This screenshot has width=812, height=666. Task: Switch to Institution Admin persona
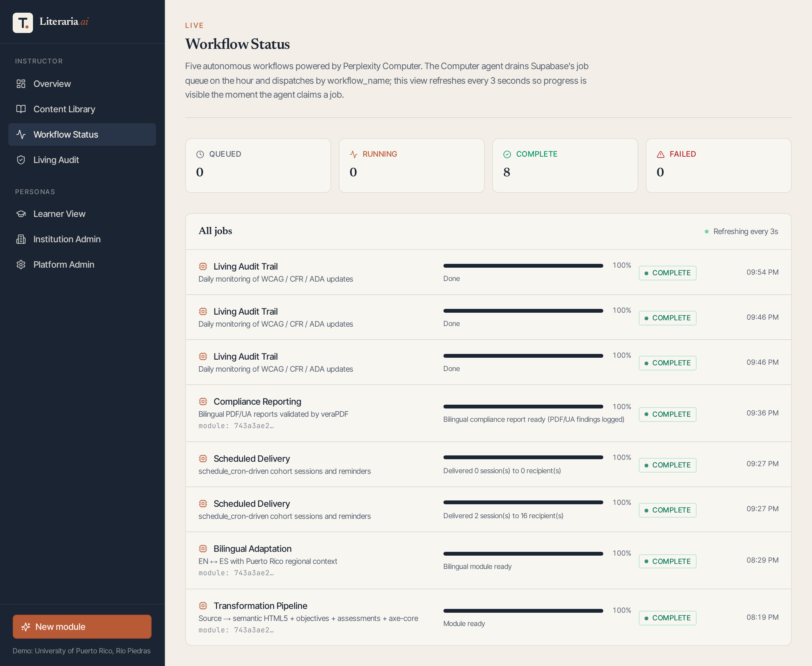pos(82,239)
